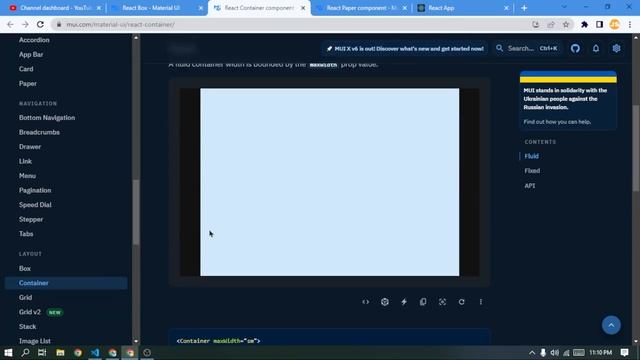Bookmark this page star icon

566,24
